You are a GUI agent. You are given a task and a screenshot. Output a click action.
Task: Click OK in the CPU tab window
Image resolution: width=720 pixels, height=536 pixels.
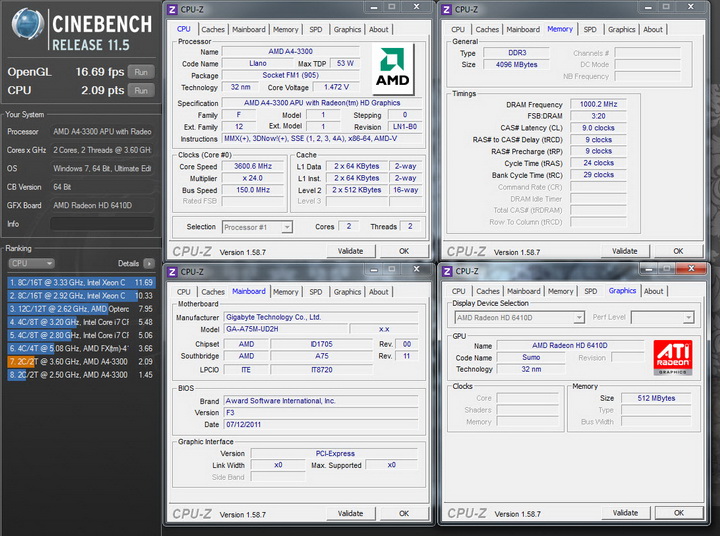click(404, 251)
